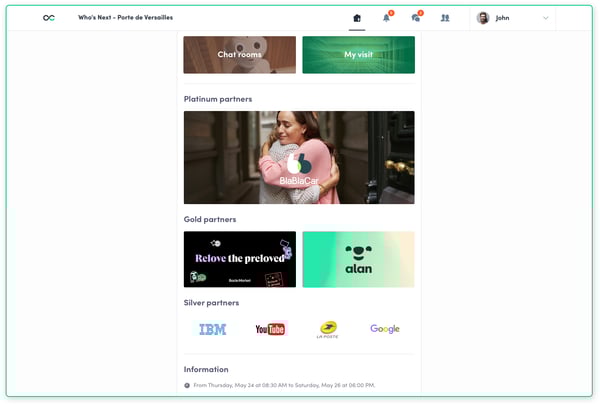Screen dimensions: 600x405
Task: Open the Relove the preloved gold partner card
Action: pyautogui.click(x=240, y=259)
